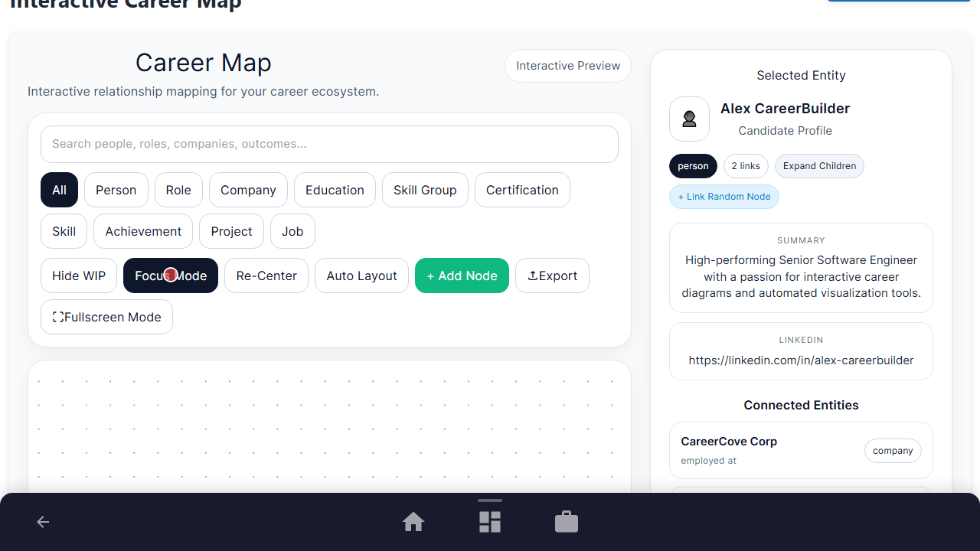Open the CareerCove Corp connected entity
Image resolution: width=980 pixels, height=551 pixels.
[x=801, y=450]
